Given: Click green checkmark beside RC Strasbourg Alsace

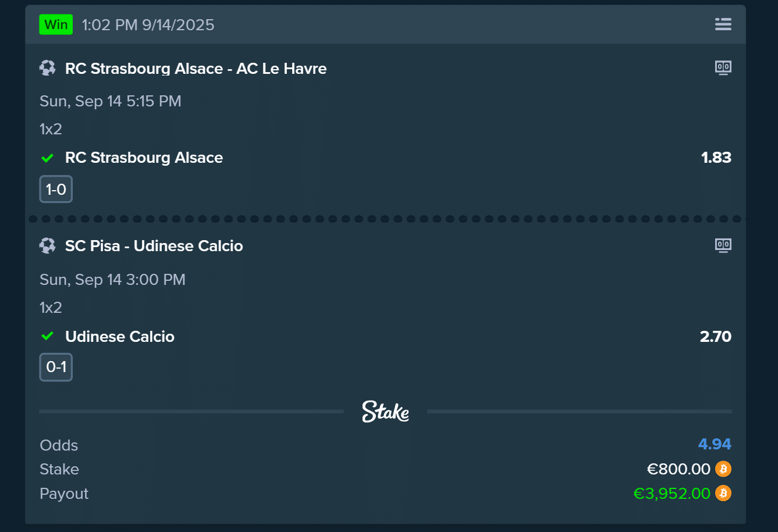Looking at the screenshot, I should (x=48, y=158).
